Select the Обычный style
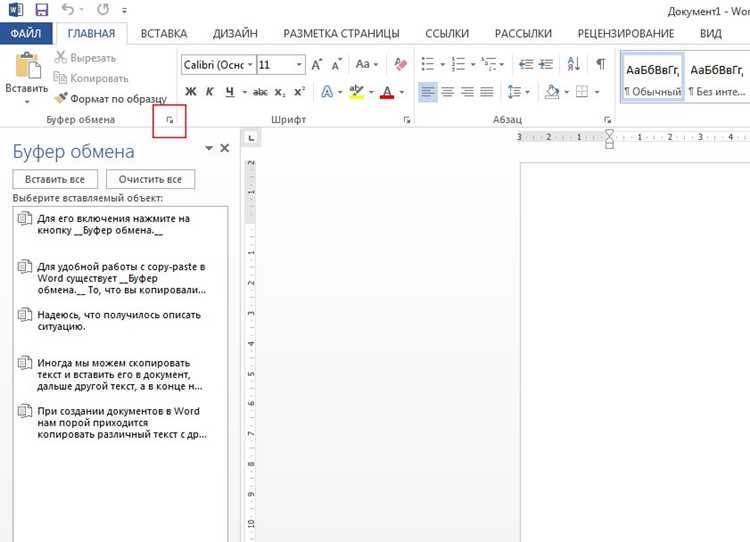 tap(652, 77)
